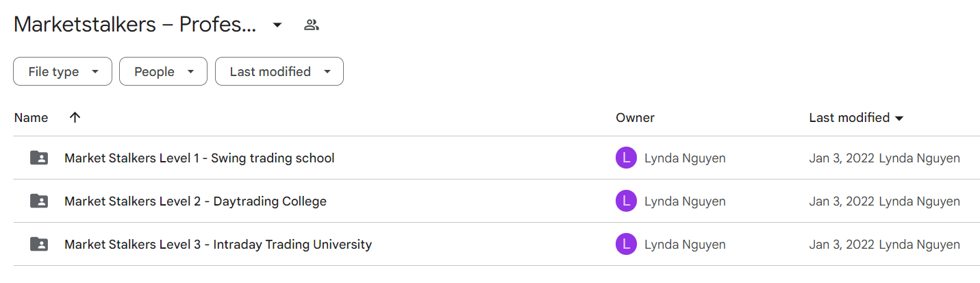Open Market Stalkers Level 1 - Swing trading school
This screenshot has height=283, width=980.
[199, 158]
